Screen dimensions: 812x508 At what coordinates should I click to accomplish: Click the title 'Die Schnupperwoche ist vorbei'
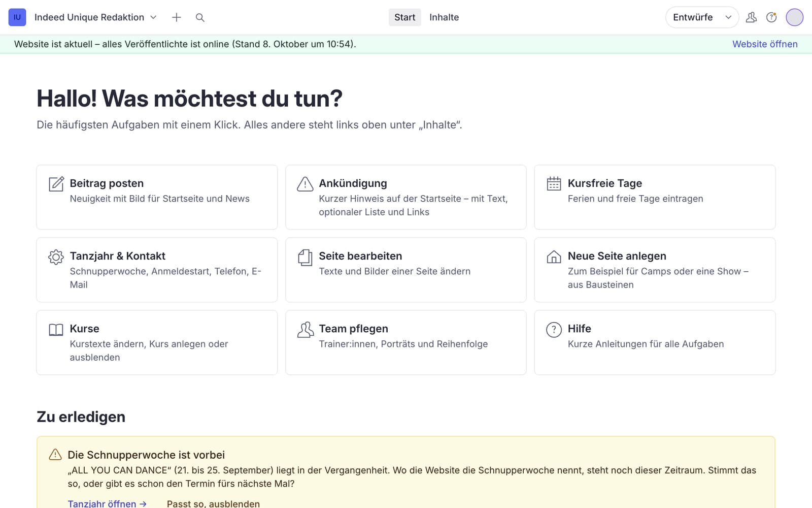click(x=146, y=455)
